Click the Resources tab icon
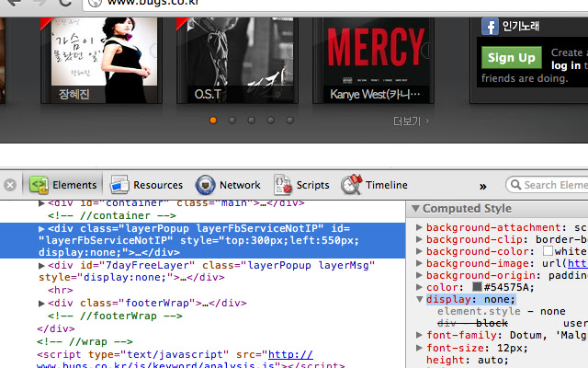This screenshot has width=588, height=368. point(119,185)
